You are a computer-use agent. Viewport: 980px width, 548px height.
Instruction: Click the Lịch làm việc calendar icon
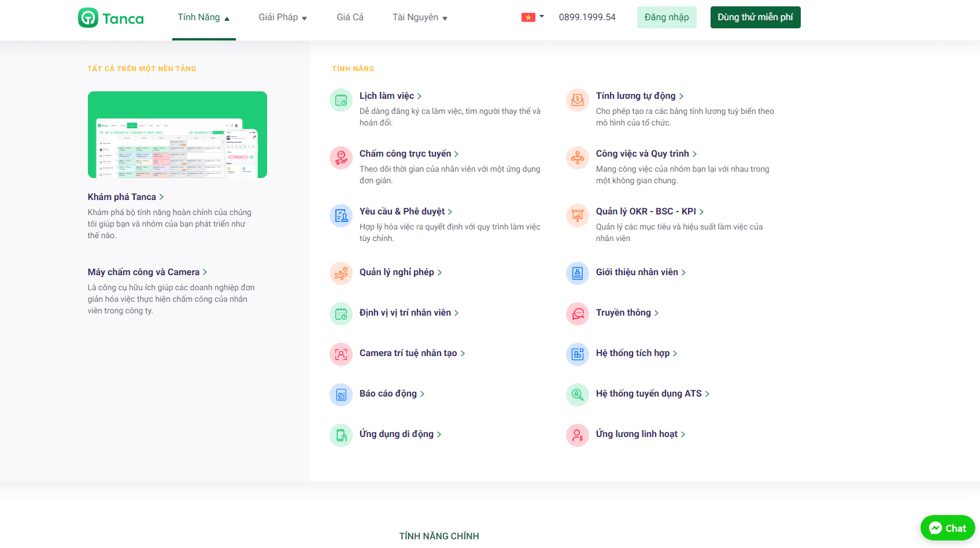pyautogui.click(x=341, y=100)
